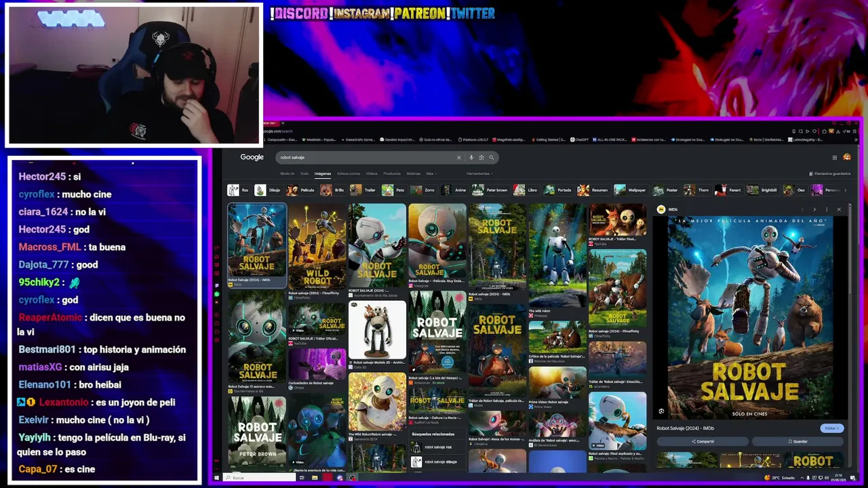
Task: Open Google Lens image search
Action: (481, 157)
